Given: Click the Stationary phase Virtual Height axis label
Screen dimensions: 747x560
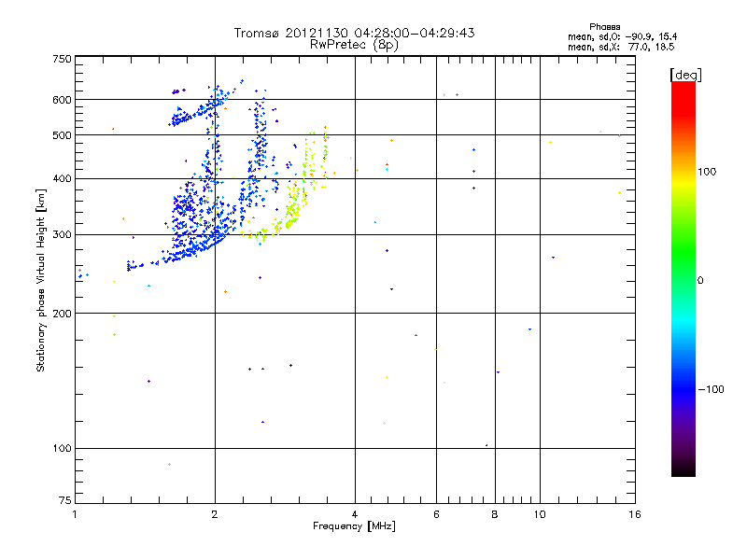Looking at the screenshot, I should click(41, 280).
